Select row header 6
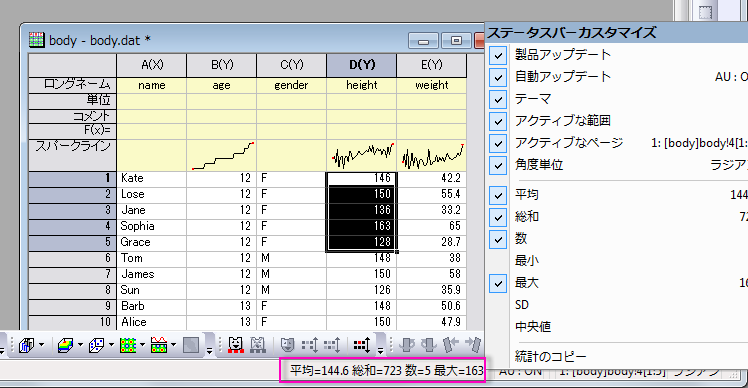This screenshot has width=748, height=388. coord(72,259)
